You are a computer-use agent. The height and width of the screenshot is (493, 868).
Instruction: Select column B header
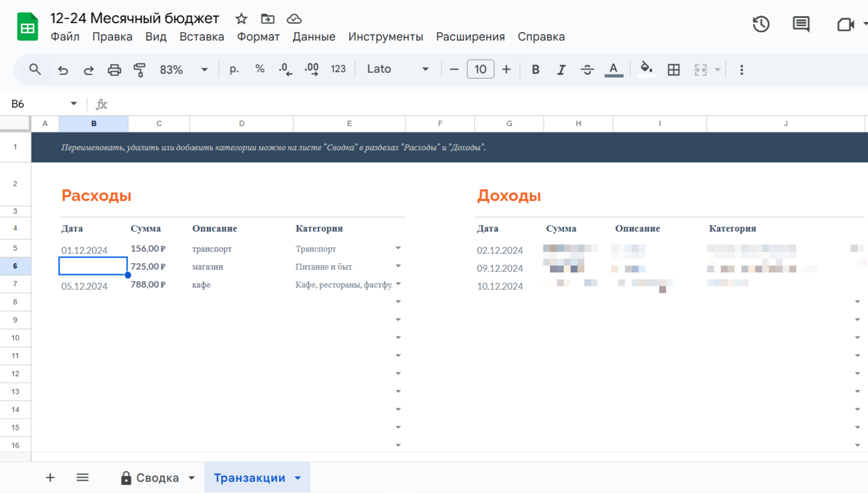coord(94,124)
